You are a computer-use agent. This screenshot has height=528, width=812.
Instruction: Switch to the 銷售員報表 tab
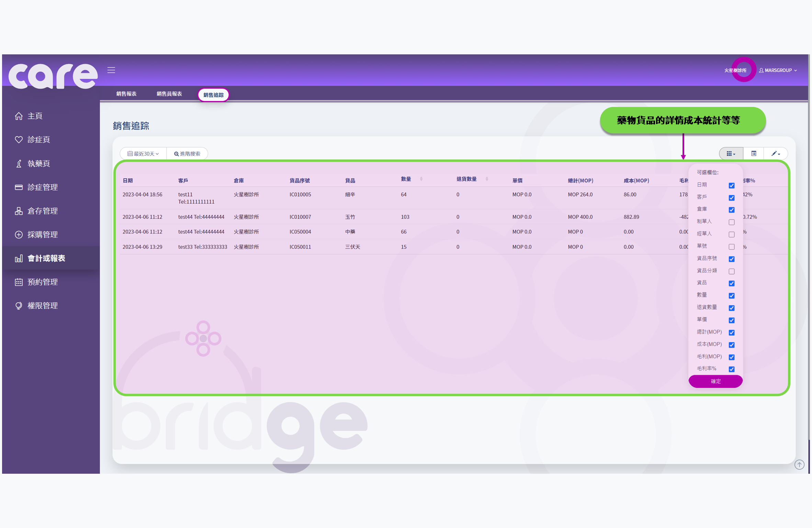point(169,94)
